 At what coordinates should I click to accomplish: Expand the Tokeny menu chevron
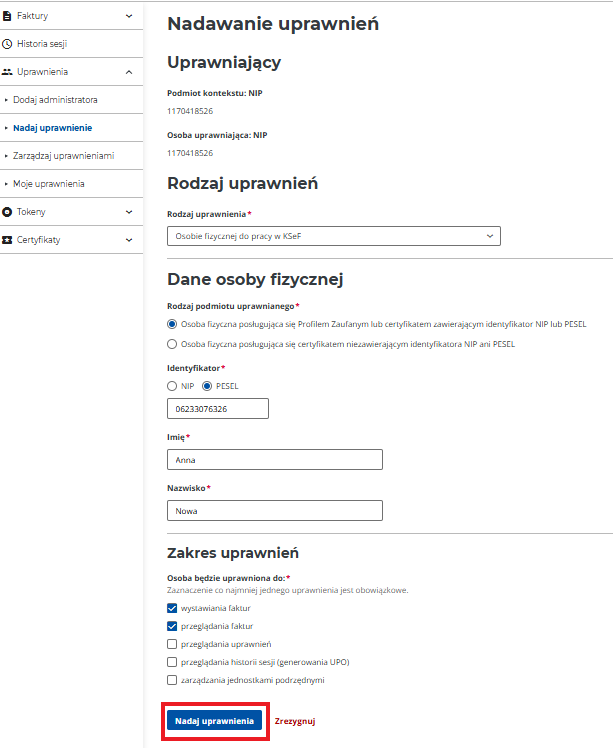pyautogui.click(x=129, y=212)
